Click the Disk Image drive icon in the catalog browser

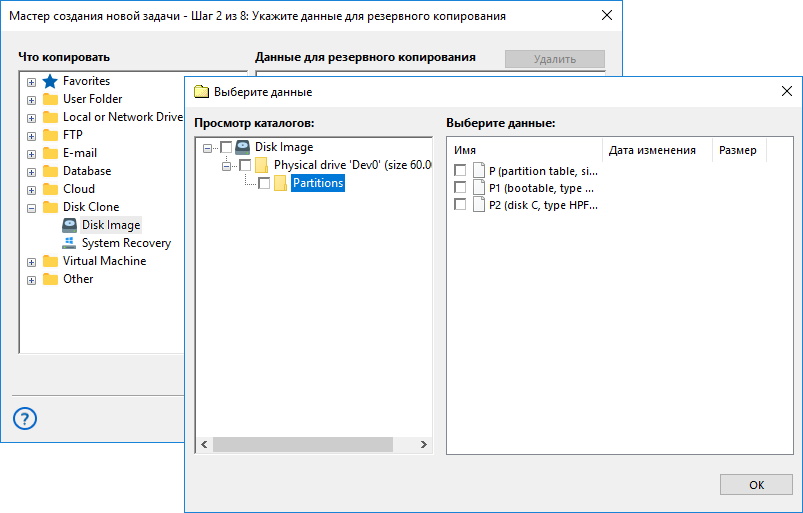click(x=242, y=147)
